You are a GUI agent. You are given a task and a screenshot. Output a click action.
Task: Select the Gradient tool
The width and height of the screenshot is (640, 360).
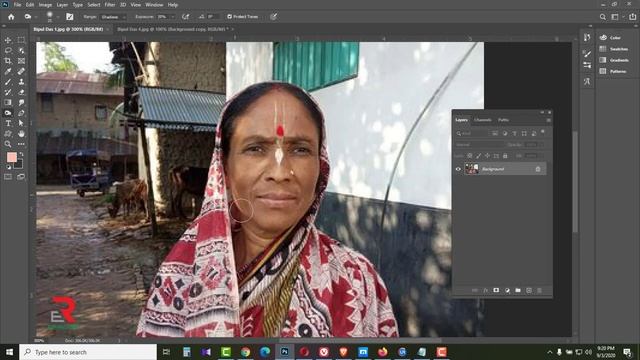tap(8, 102)
